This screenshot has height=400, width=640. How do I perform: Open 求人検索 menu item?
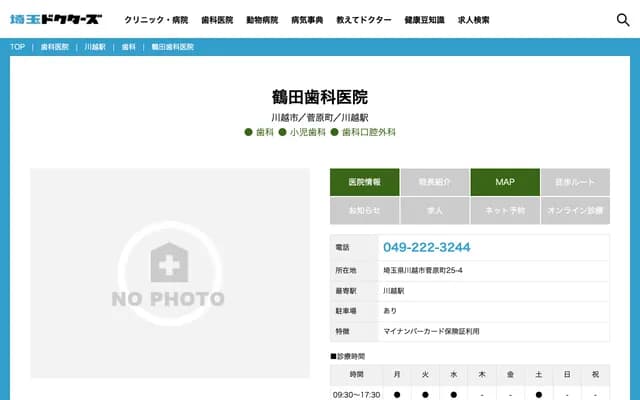(x=473, y=20)
